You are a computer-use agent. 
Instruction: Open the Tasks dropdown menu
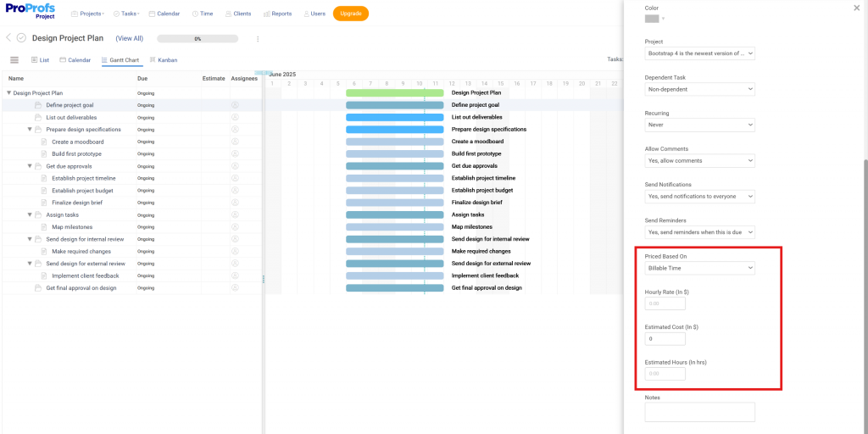click(126, 14)
